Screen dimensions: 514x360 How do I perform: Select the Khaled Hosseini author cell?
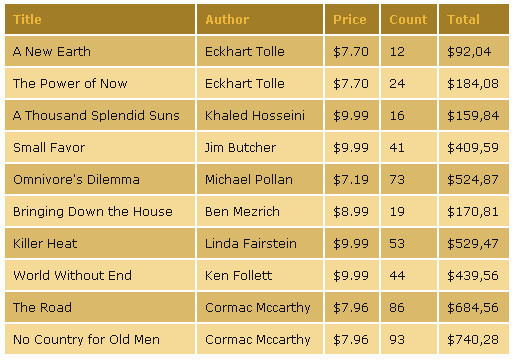260,115
